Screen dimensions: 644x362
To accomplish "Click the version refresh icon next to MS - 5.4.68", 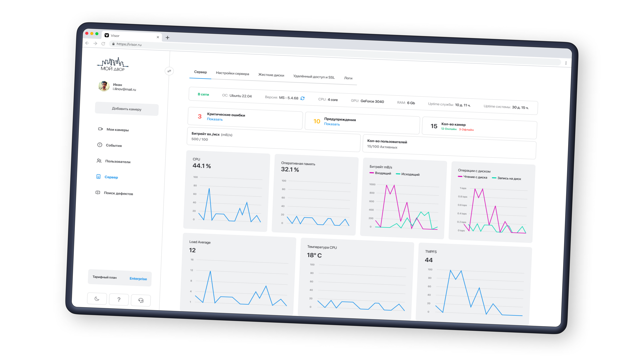I will pyautogui.click(x=302, y=98).
